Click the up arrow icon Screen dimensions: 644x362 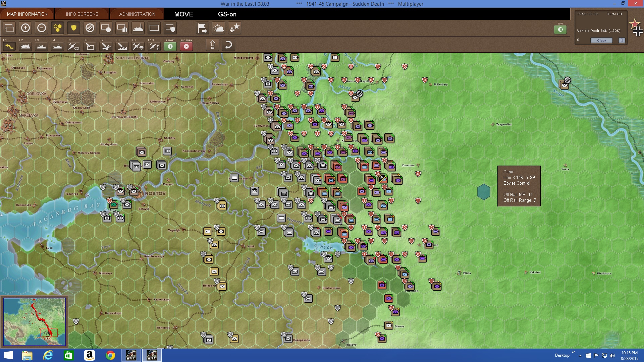click(x=213, y=45)
